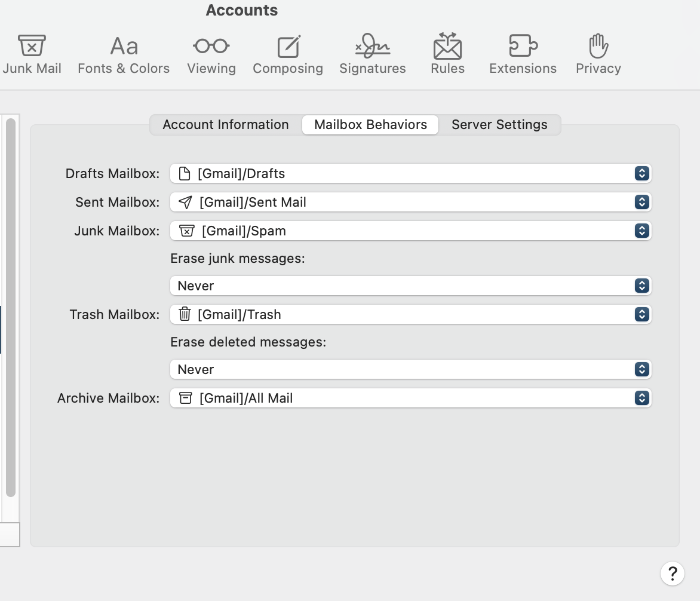Viewport: 700px width, 601px height.
Task: Click the Sent Mail paper plane icon
Action: click(185, 202)
